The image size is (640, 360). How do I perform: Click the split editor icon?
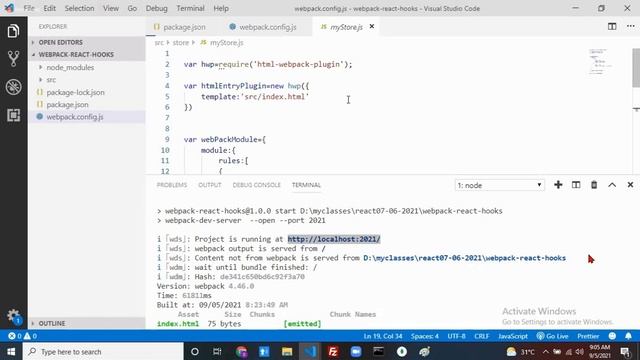(x=612, y=27)
